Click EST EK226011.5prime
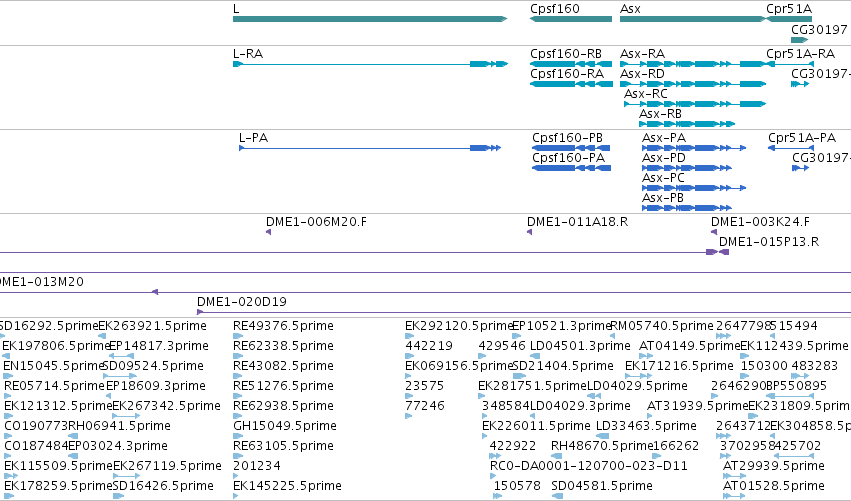The width and height of the screenshot is (851, 501). pyautogui.click(x=536, y=427)
